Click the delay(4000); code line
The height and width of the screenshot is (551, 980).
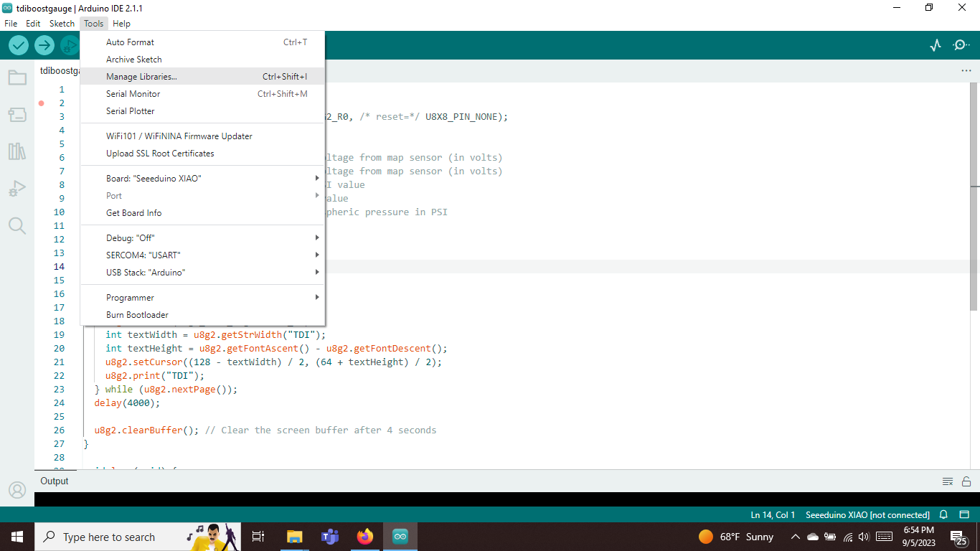pos(127,403)
